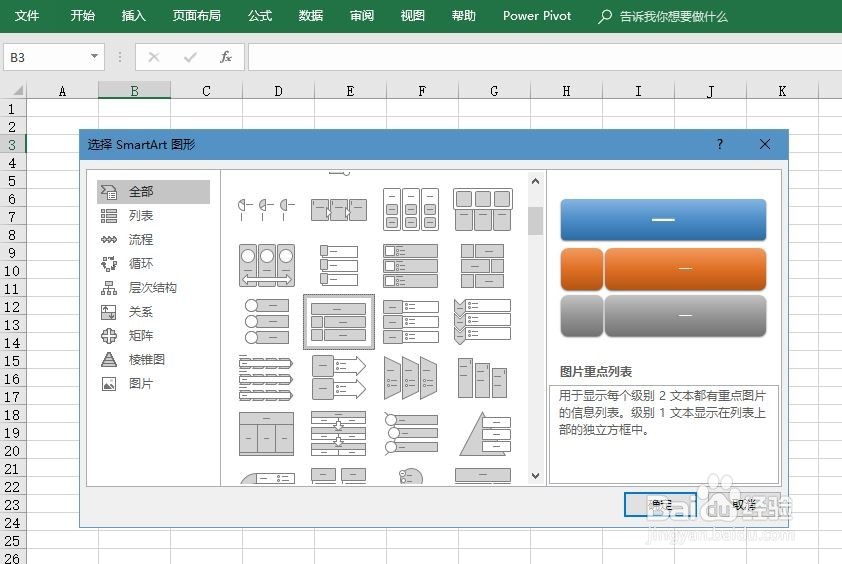The image size is (842, 564).
Task: Click the formula bar confirm checkmark icon
Action: point(190,57)
